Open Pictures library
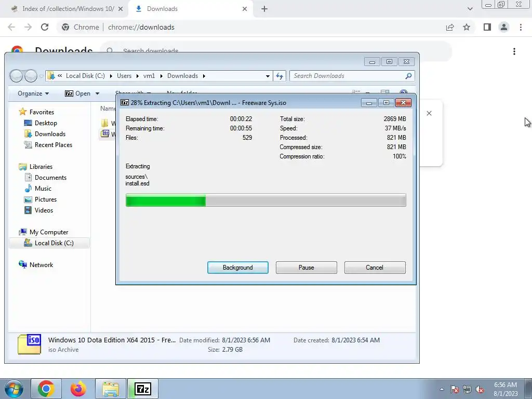The height and width of the screenshot is (399, 532). [x=46, y=199]
